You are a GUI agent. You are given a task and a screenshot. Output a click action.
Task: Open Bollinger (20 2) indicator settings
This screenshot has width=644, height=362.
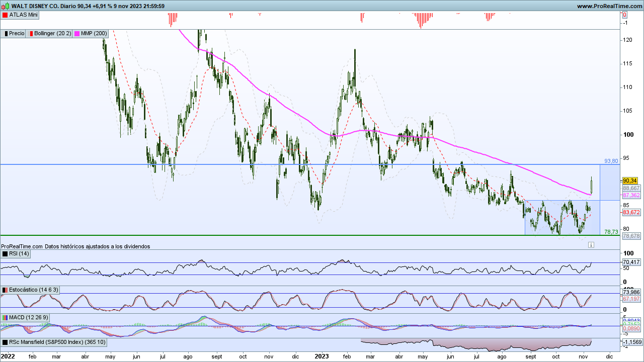point(52,33)
